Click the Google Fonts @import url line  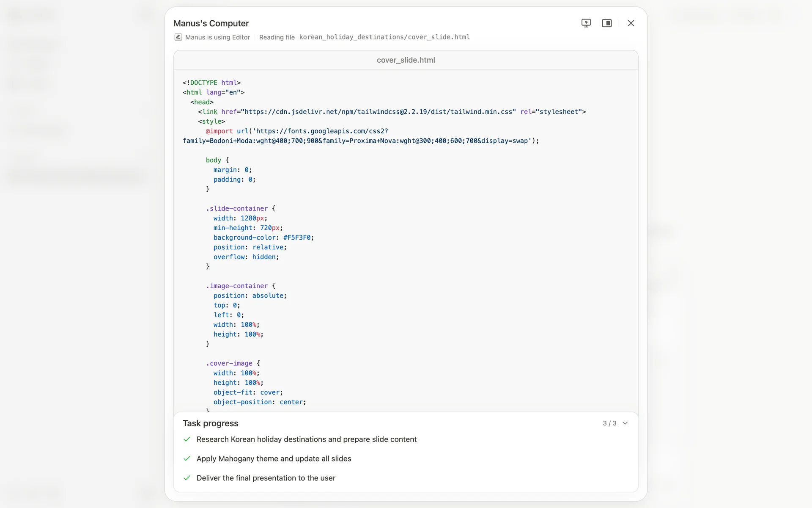296,131
